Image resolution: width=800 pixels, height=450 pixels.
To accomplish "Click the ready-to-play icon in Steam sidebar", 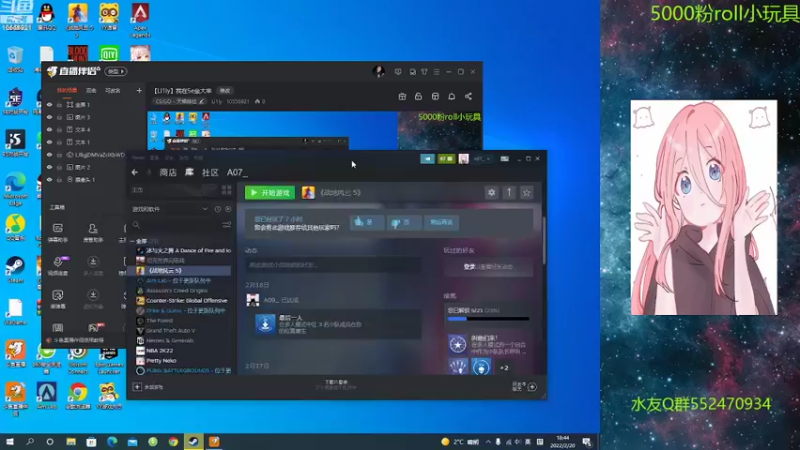I will 228,209.
